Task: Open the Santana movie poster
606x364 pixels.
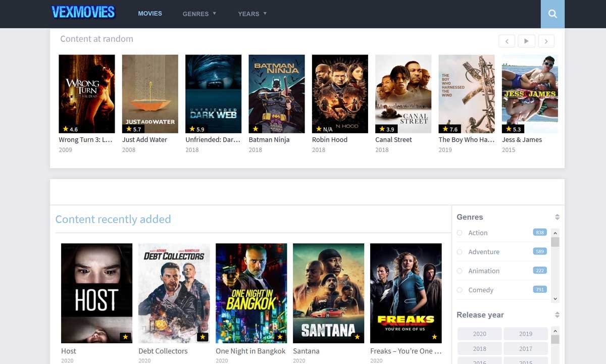Action: tap(328, 293)
